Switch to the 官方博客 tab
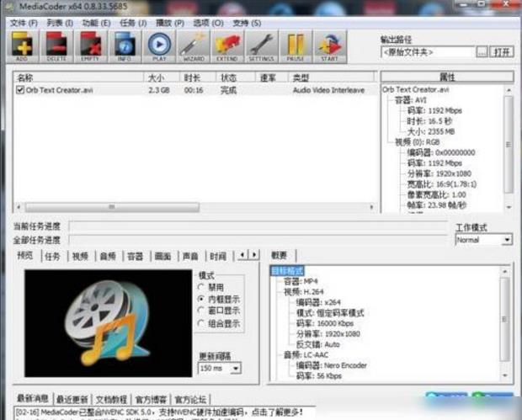522x420 pixels. tap(151, 399)
